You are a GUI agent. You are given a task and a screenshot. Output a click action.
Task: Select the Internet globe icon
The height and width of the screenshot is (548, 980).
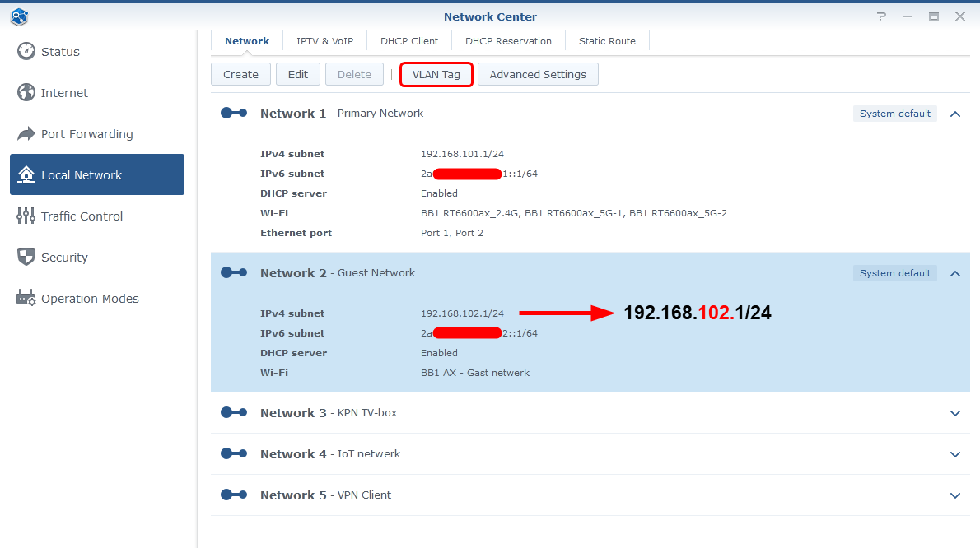tap(26, 92)
